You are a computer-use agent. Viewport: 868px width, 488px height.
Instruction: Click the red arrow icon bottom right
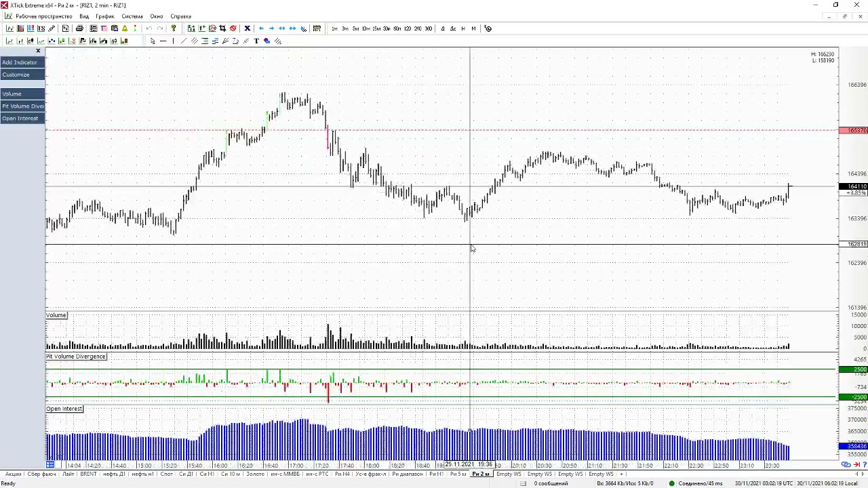click(x=857, y=464)
